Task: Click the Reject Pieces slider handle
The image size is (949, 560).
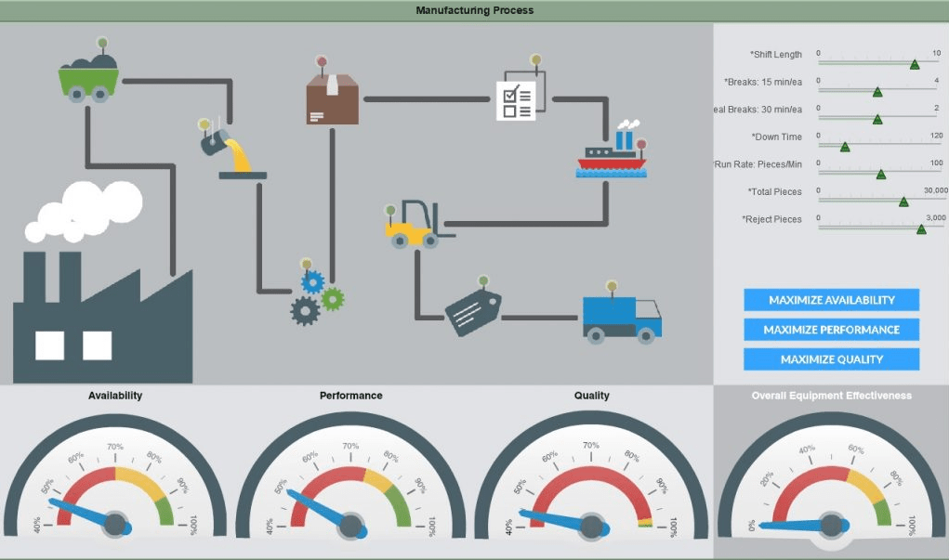Action: coord(921,229)
